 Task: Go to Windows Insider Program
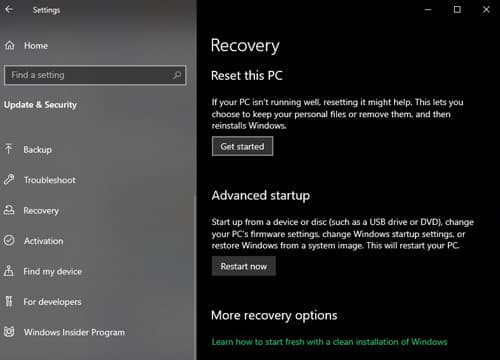74,332
